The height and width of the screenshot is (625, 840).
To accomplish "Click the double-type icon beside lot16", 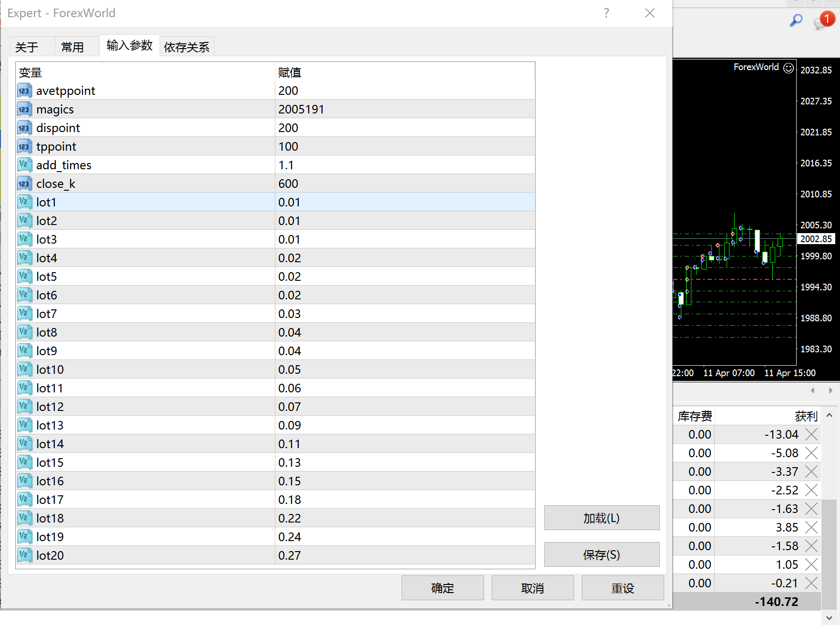I will 24,481.
